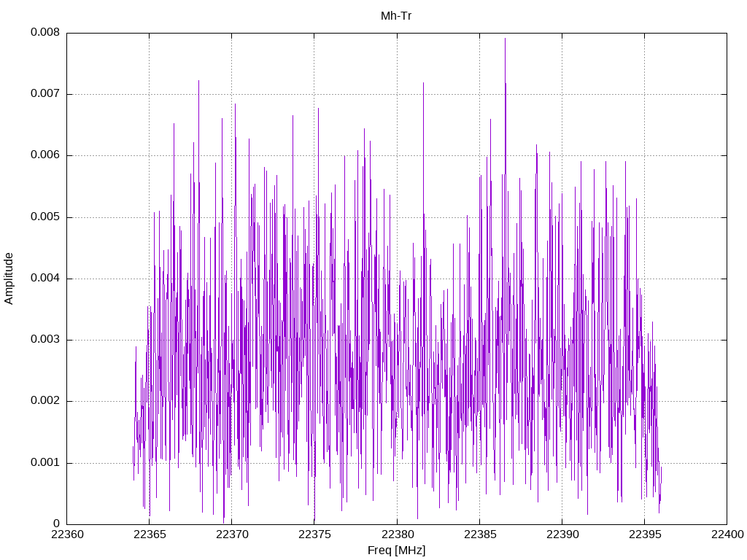Image resolution: width=747 pixels, height=560 pixels.
Task: Click the x-axis tick label 22395
Action: (x=645, y=534)
